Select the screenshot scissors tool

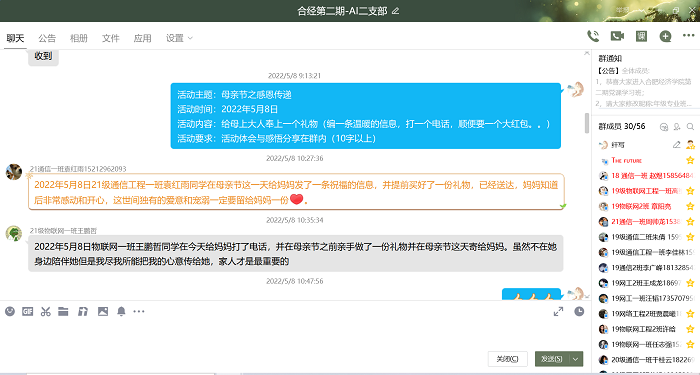[46, 311]
